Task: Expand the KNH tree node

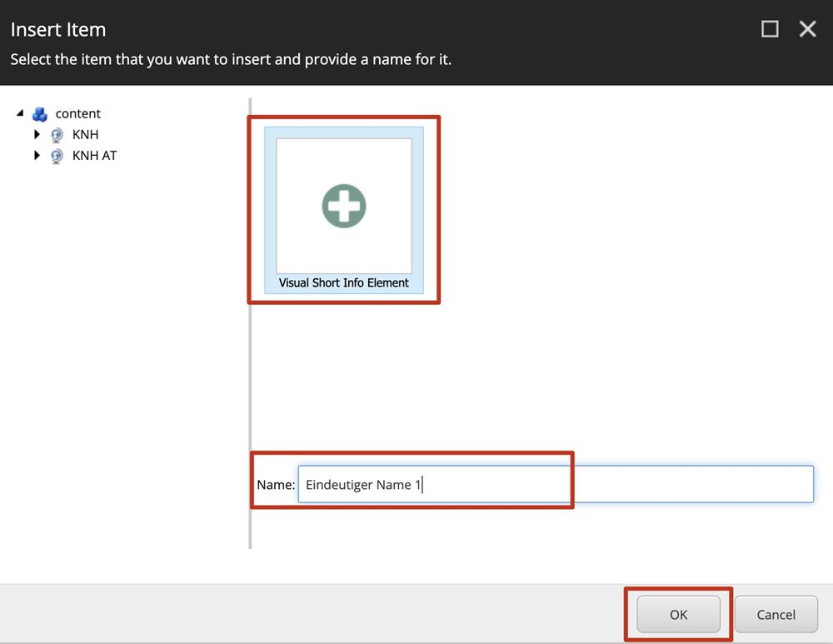Action: (37, 134)
